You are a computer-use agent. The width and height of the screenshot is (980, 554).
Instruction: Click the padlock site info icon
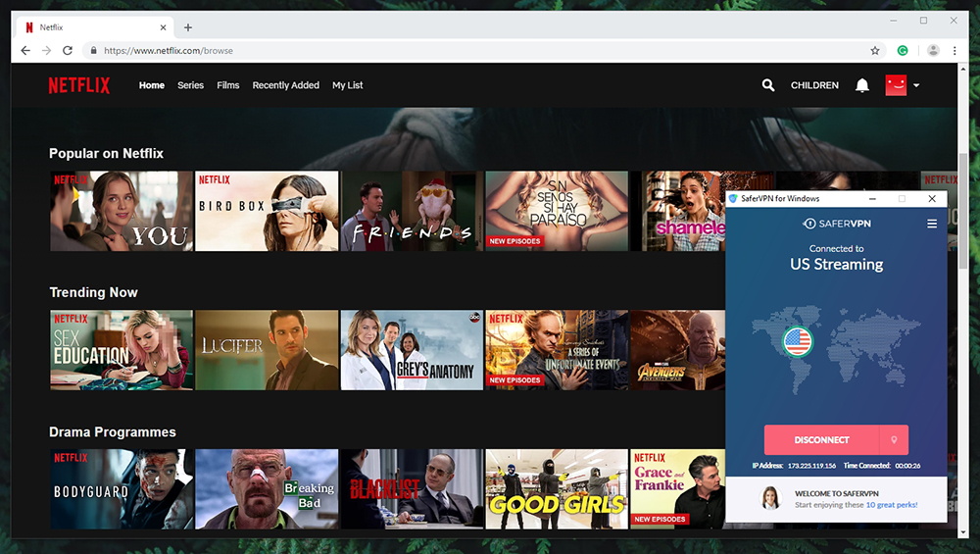coord(93,51)
